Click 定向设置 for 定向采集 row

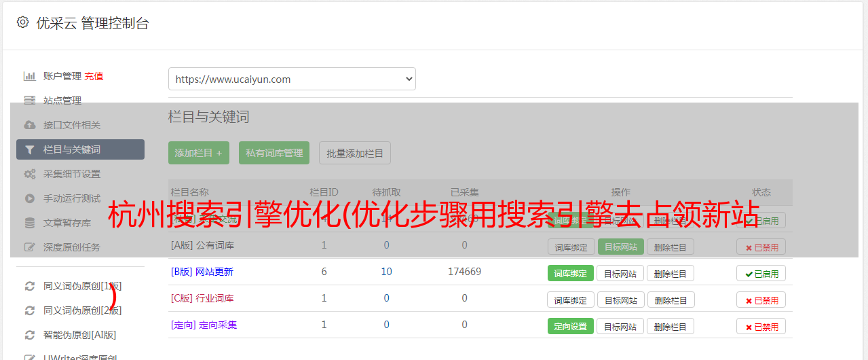571,326
